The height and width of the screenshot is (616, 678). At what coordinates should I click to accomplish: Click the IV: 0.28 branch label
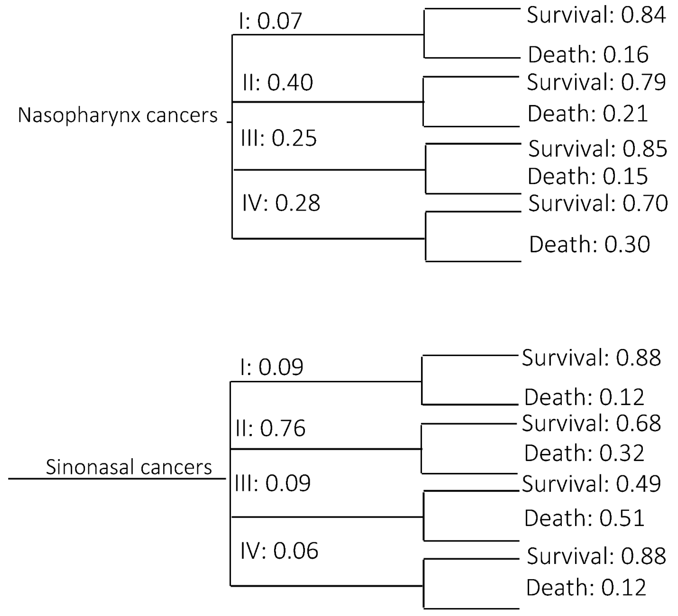click(281, 203)
